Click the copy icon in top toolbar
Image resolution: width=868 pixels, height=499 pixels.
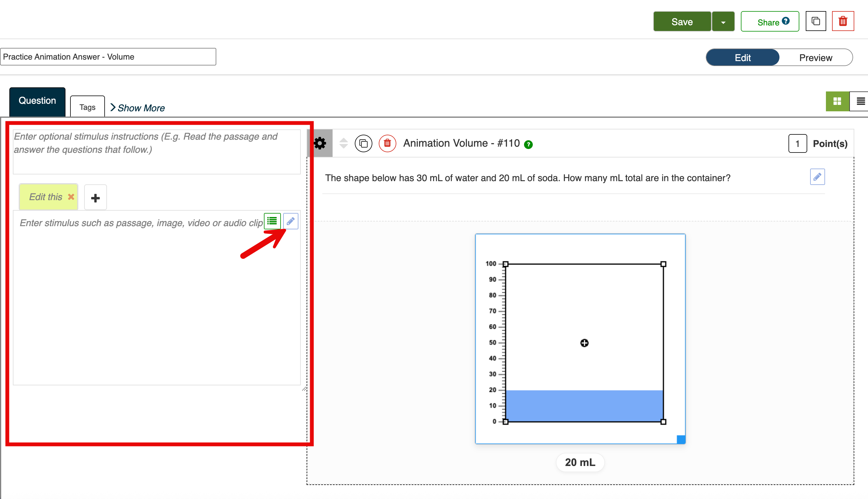(x=816, y=21)
